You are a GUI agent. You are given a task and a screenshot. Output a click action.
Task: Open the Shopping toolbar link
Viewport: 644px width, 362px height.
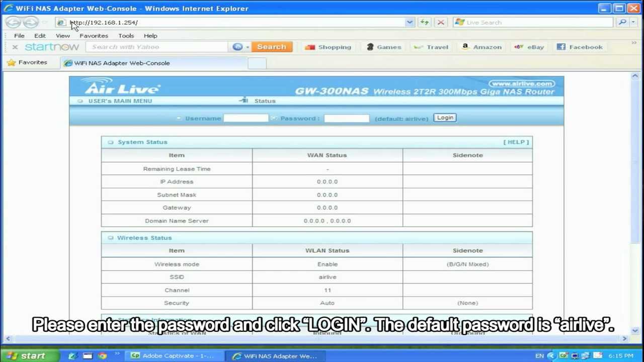pos(328,47)
